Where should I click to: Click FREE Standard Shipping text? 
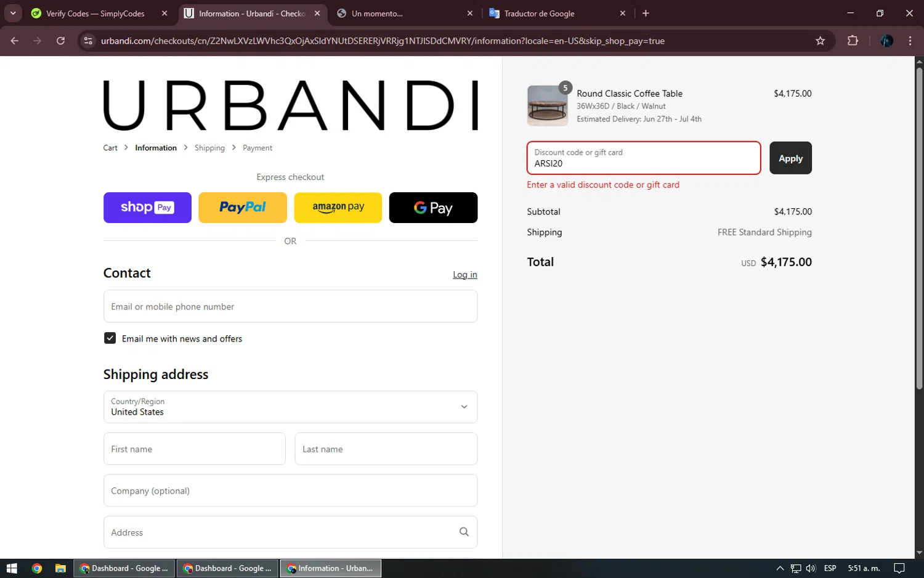click(x=764, y=232)
